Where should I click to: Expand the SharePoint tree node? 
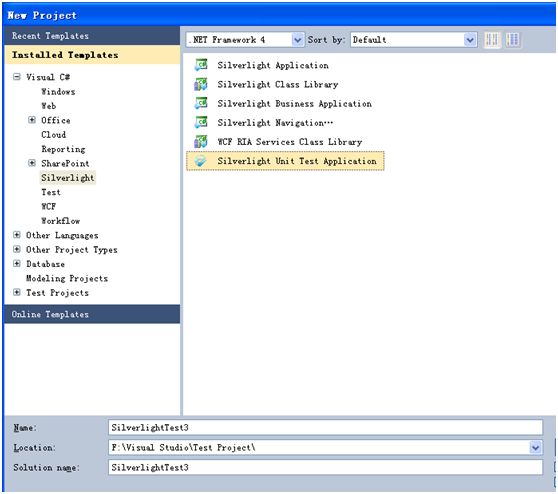point(32,163)
